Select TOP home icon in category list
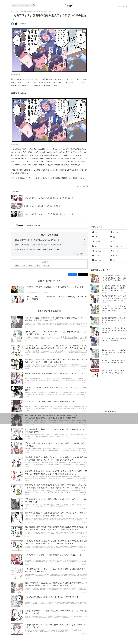138x644 pixels. pyautogui.click(x=93, y=232)
